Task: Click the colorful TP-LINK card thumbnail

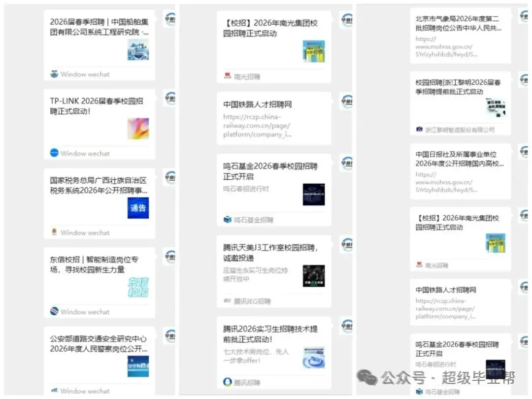Action: [138, 129]
